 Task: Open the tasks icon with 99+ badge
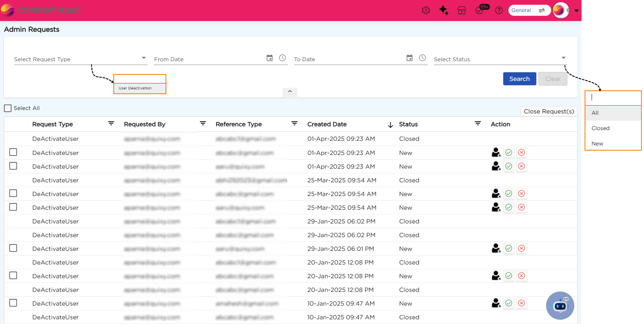[x=480, y=11]
